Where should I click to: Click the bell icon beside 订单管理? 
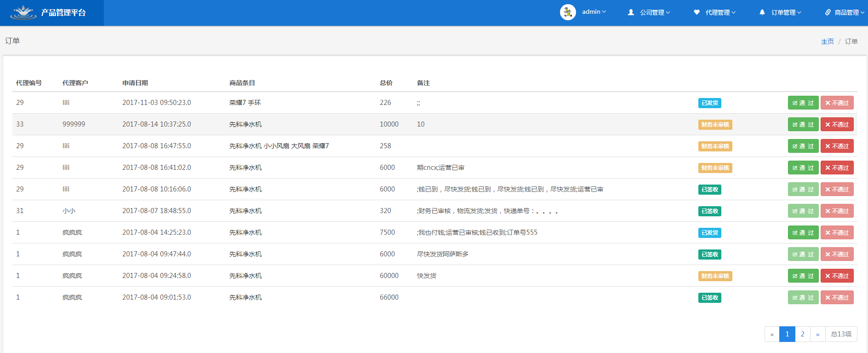pos(762,12)
